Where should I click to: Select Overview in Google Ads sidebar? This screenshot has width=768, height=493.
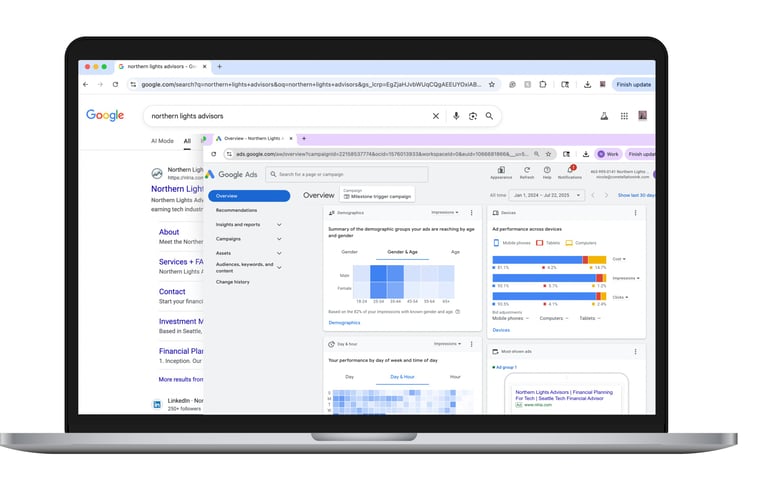249,196
